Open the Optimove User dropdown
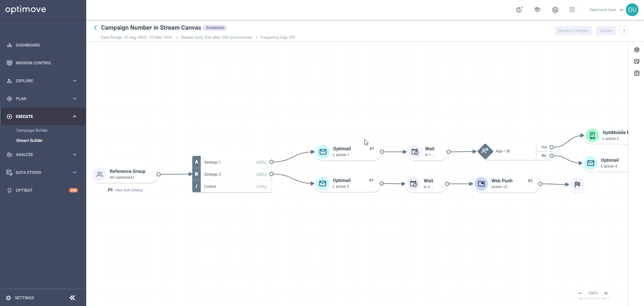644x306 pixels. click(x=606, y=10)
